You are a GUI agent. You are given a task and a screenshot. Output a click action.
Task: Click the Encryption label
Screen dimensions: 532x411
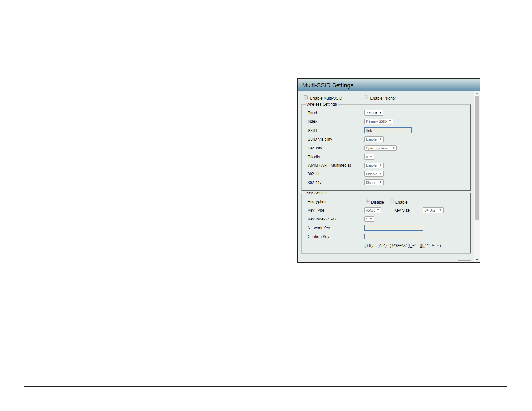[x=317, y=202]
